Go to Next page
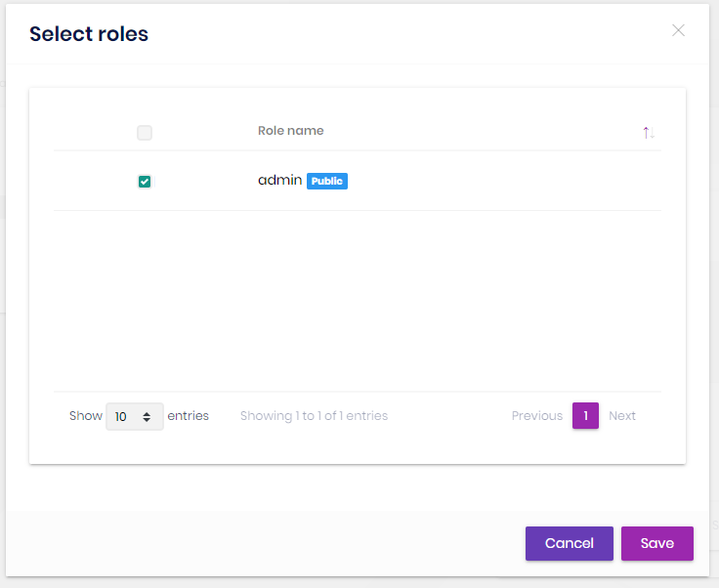The image size is (719, 588). [x=621, y=416]
